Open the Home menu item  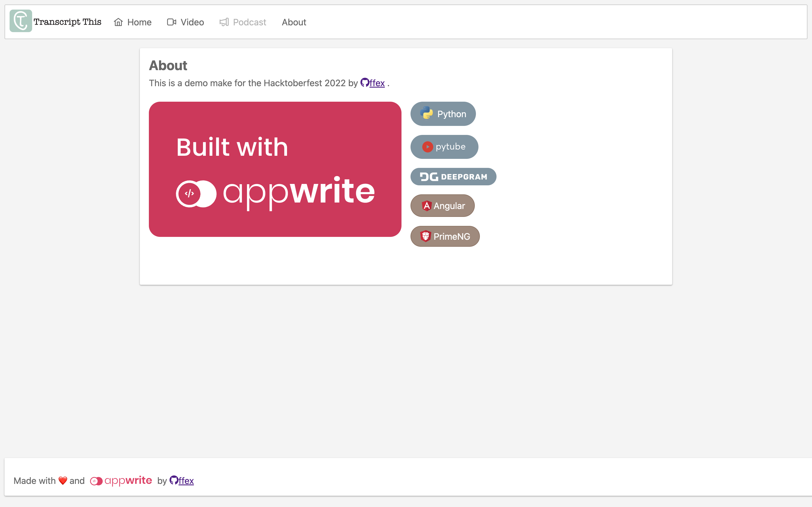(139, 22)
